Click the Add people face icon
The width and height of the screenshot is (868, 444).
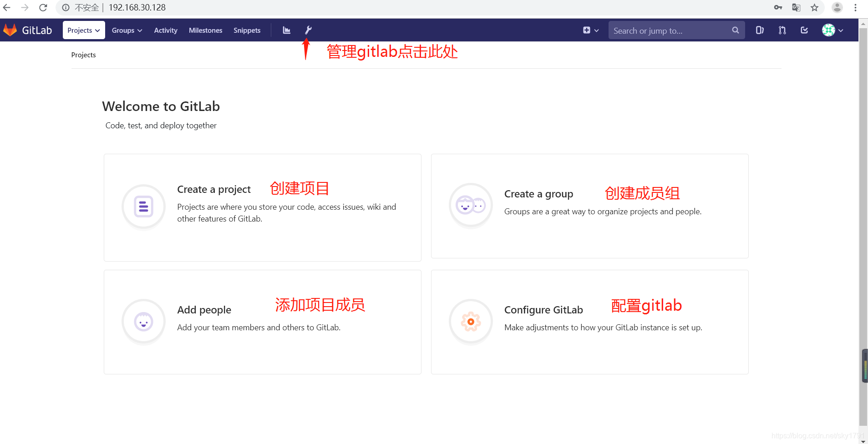point(143,322)
